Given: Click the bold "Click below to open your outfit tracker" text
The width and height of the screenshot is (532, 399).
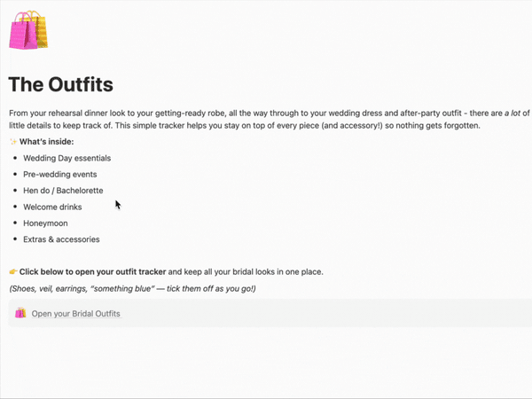Looking at the screenshot, I should 90,271.
